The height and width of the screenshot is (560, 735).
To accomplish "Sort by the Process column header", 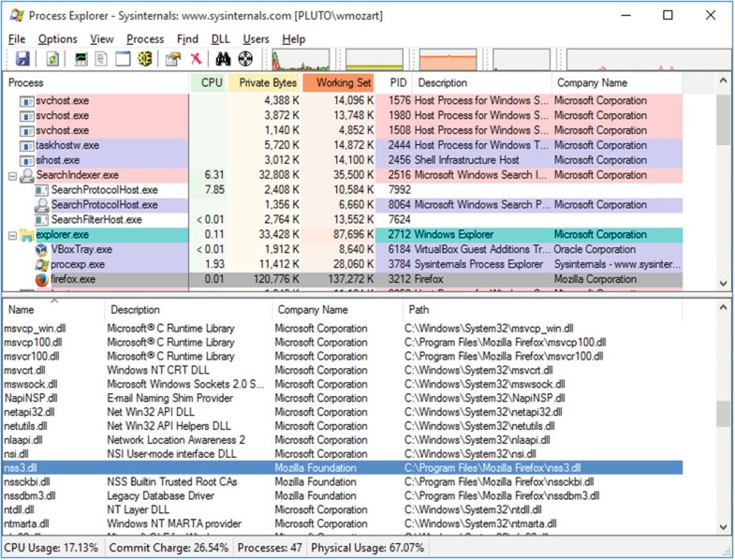I will click(x=96, y=83).
